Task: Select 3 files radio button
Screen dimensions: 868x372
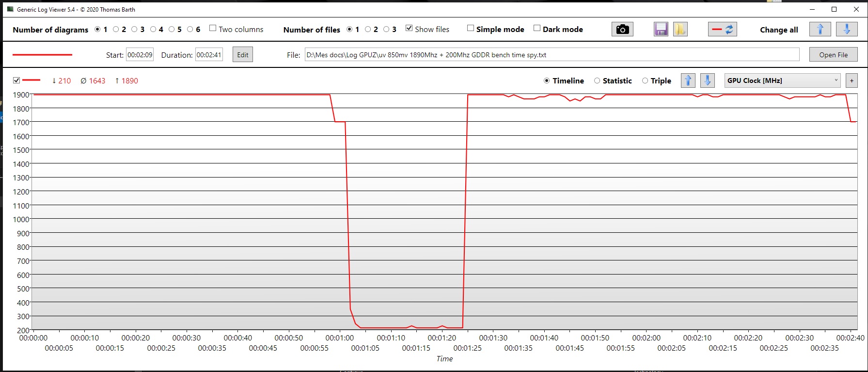Action: [386, 29]
